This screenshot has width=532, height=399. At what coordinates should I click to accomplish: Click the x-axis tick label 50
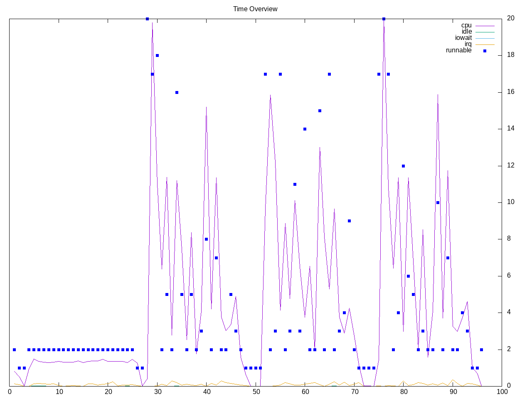tap(256, 392)
